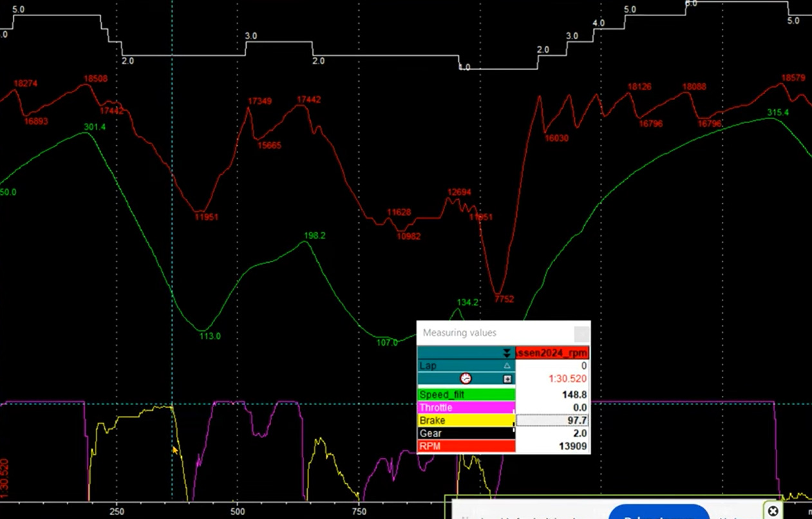
Task: Click the 17349 RPM label
Action: point(260,101)
